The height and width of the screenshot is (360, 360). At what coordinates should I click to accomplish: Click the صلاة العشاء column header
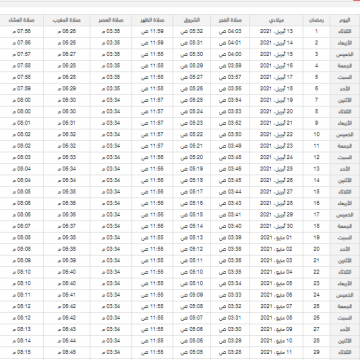pyautogui.click(x=21, y=20)
